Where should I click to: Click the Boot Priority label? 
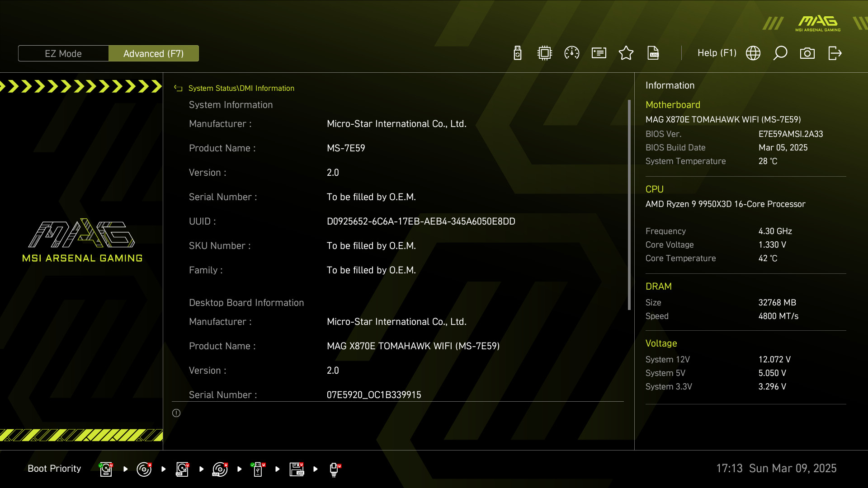(x=54, y=469)
